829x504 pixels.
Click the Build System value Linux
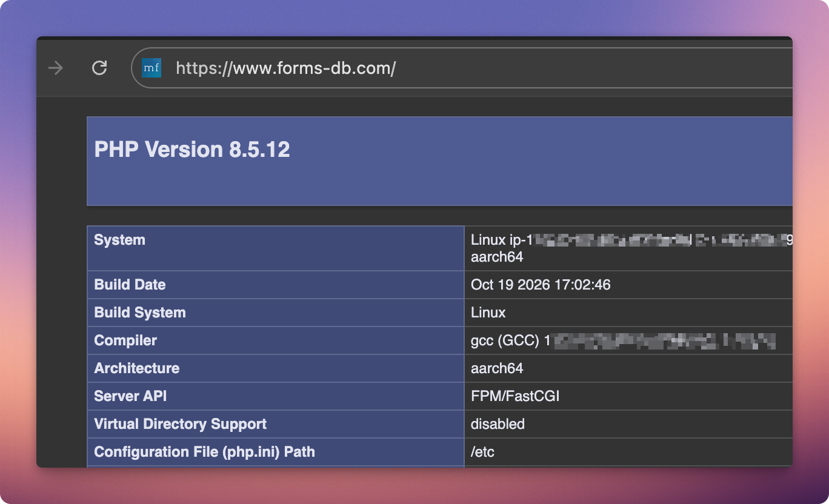click(488, 313)
